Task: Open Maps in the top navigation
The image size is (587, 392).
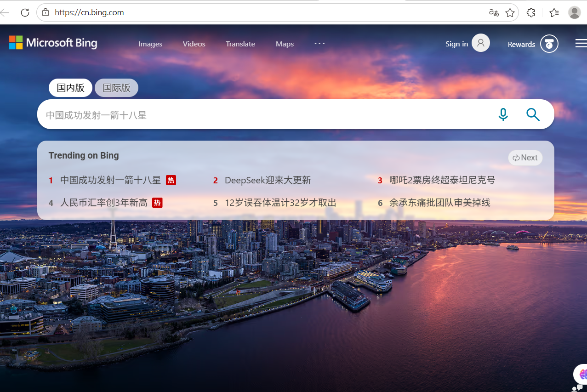Action: [285, 44]
